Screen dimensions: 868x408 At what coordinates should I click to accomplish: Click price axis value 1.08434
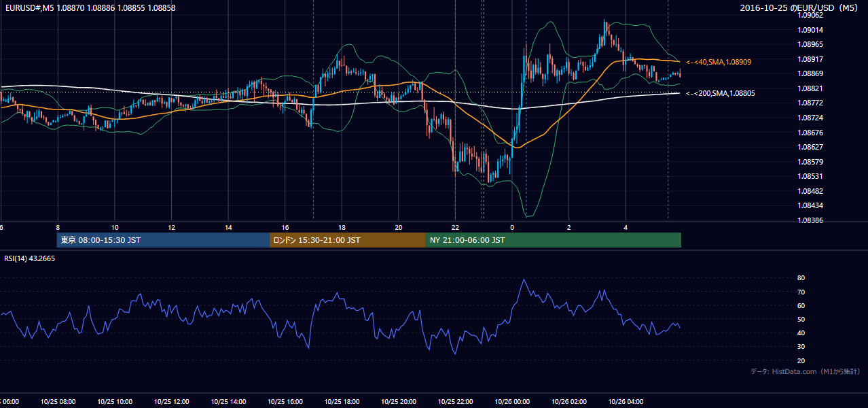coord(810,205)
